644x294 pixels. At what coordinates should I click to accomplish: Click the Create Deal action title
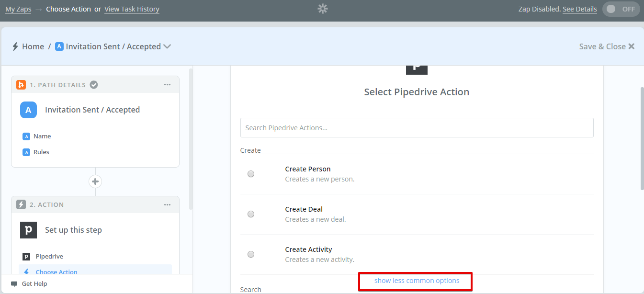pos(304,209)
